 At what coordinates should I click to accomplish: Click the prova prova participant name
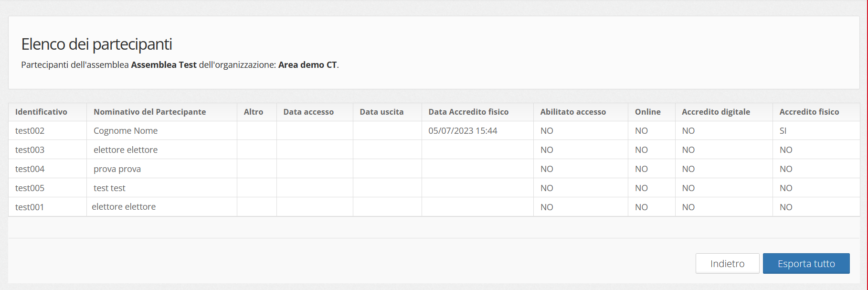pyautogui.click(x=117, y=169)
